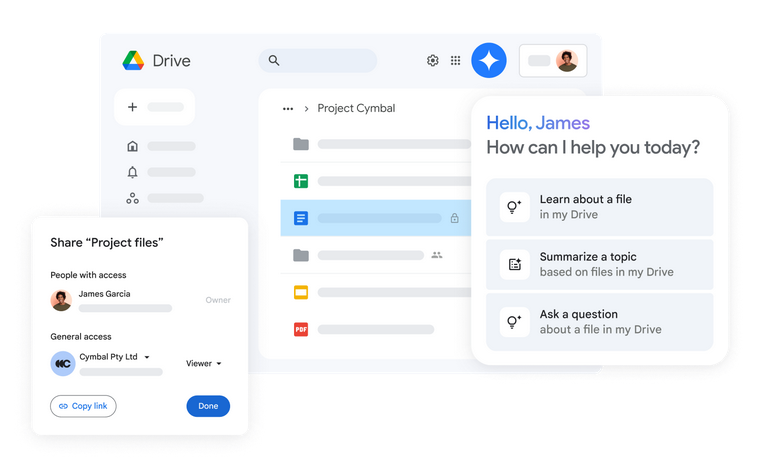Select the green Sheets file
This screenshot has height=460, width=769.
(300, 181)
